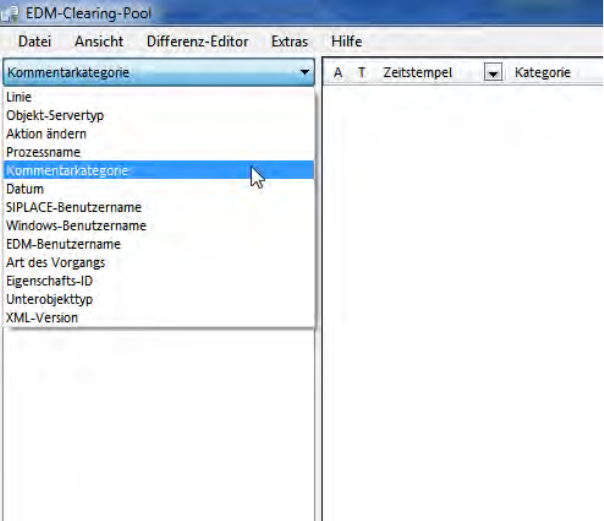604x521 pixels.
Task: Collapse the Kommentarkategorie combo box
Action: [x=159, y=72]
